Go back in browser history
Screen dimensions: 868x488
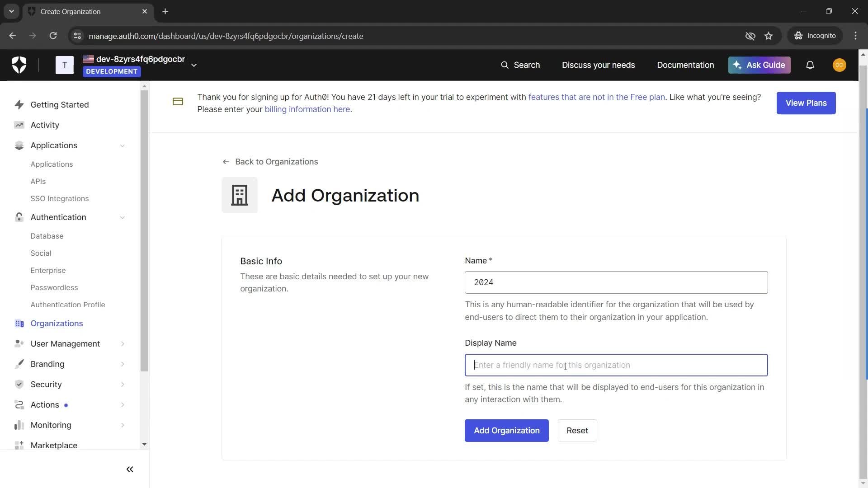pyautogui.click(x=12, y=36)
